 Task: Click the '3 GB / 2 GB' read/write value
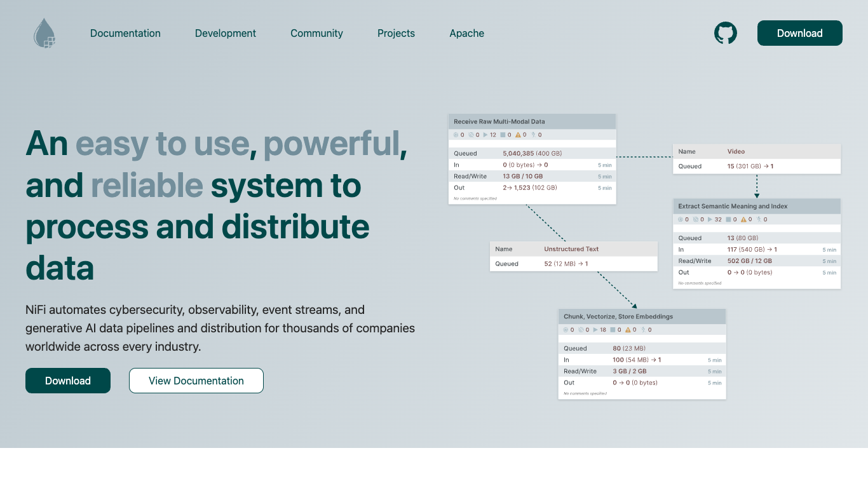tap(630, 371)
